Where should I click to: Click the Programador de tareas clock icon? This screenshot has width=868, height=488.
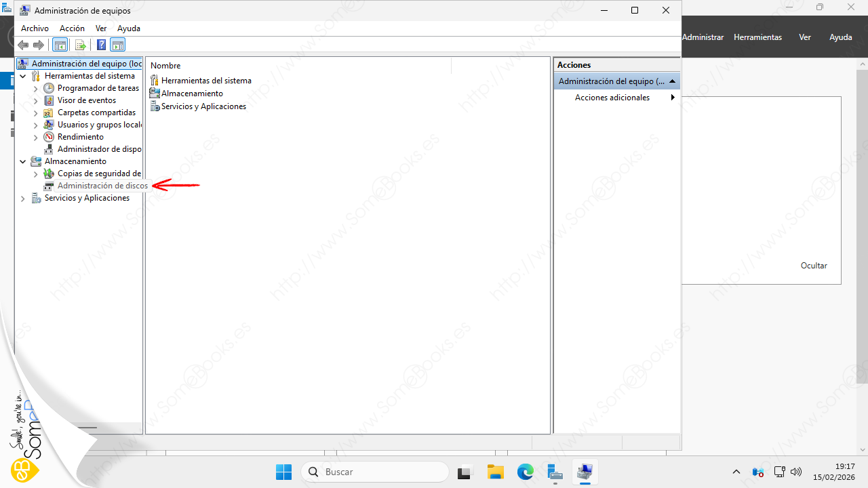pos(49,88)
